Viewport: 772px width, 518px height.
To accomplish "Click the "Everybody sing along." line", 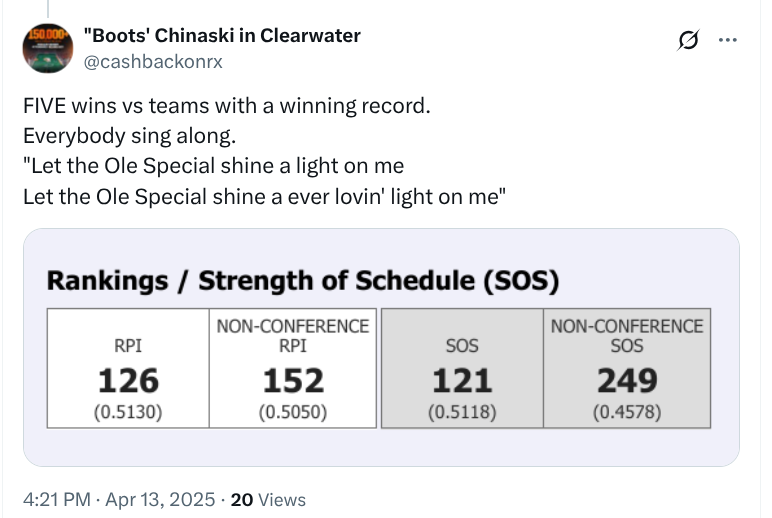I will tap(129, 136).
